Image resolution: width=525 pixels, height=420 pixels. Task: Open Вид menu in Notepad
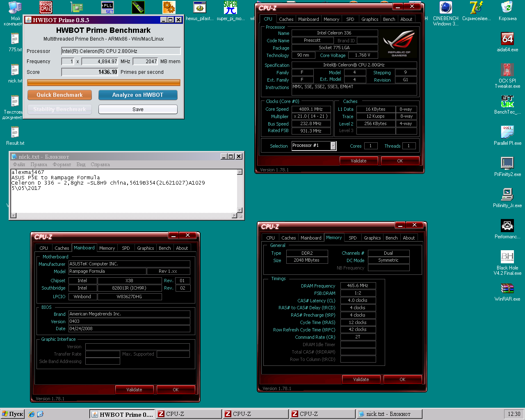(81, 164)
